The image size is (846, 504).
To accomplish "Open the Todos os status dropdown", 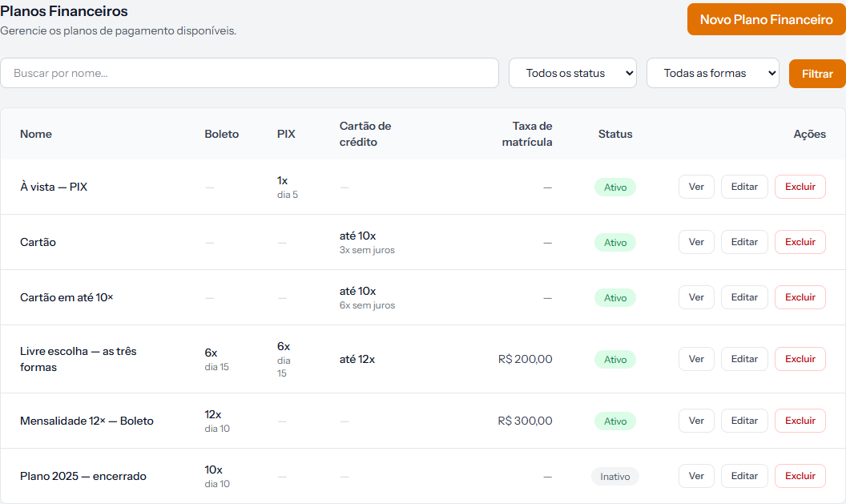I will [573, 73].
